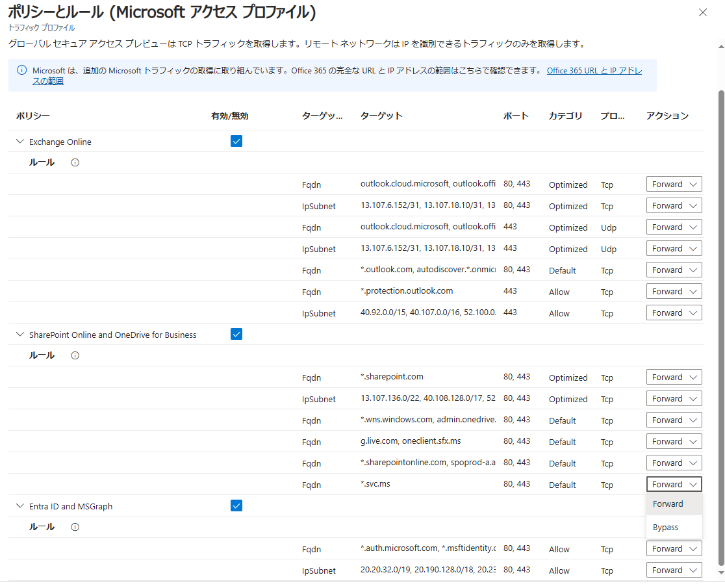Collapse the SharePoint Online and OneDrive section
The width and height of the screenshot is (725, 588).
pyautogui.click(x=19, y=334)
